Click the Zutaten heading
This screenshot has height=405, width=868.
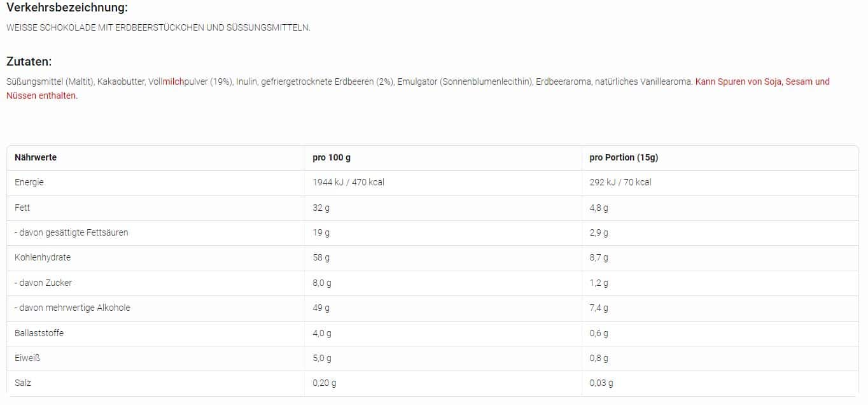coord(29,62)
